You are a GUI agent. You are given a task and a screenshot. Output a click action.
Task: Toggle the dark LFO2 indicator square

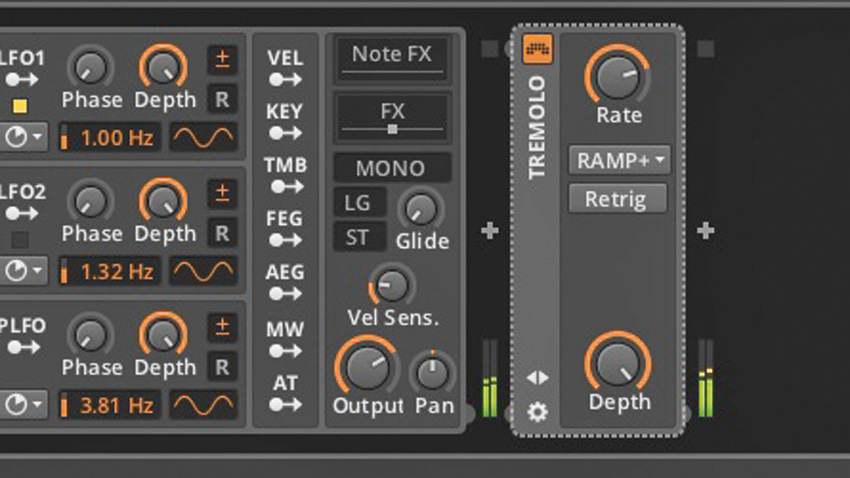[20, 239]
